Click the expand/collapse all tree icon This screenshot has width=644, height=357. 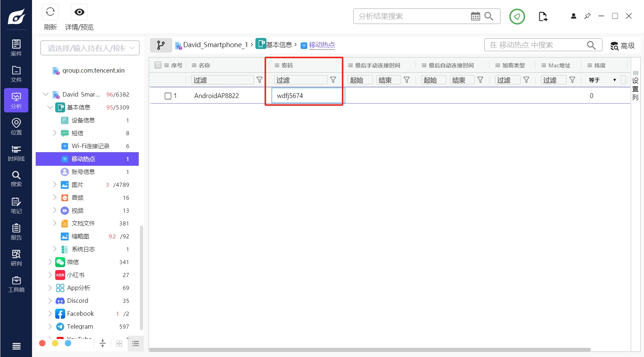coord(103,343)
